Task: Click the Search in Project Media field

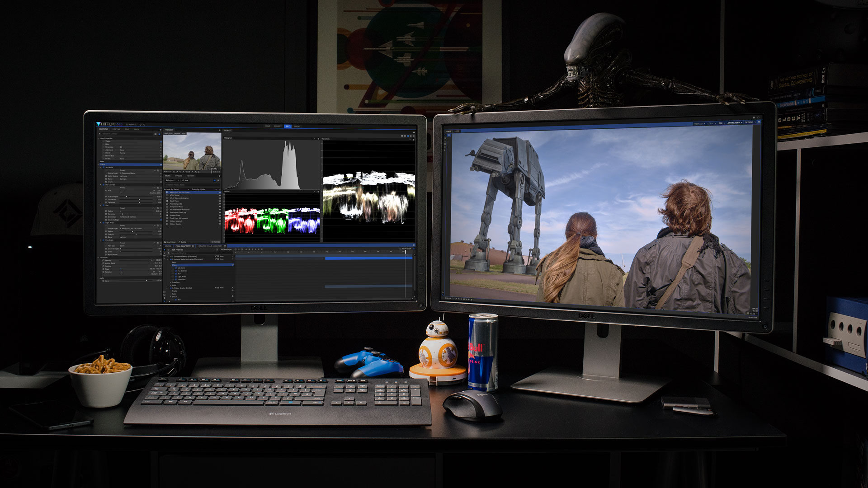Action: coord(192,185)
